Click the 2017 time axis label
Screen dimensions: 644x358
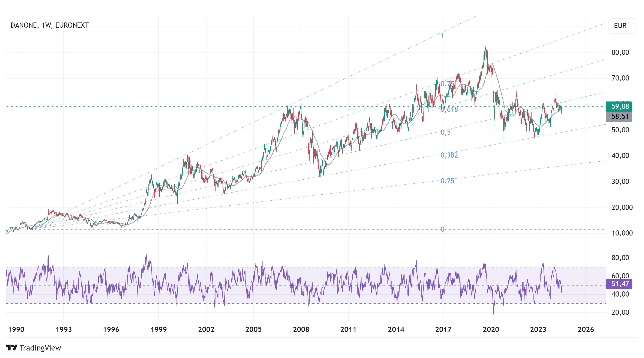tap(443, 330)
